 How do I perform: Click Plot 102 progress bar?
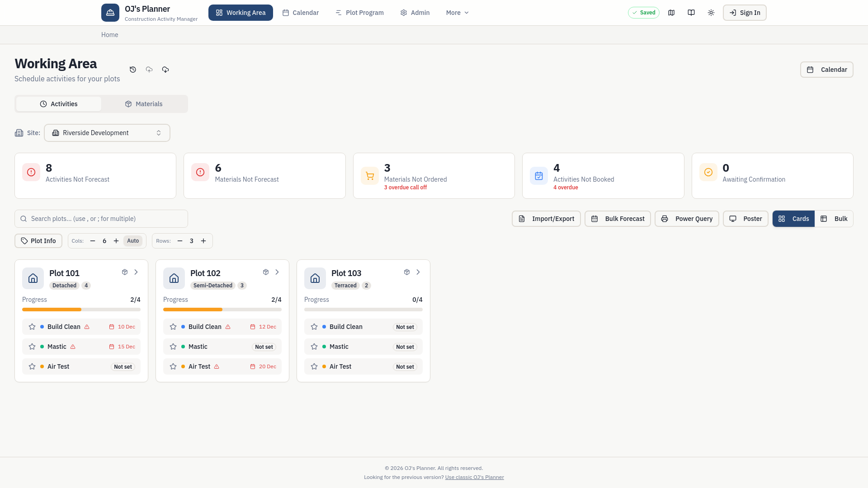(x=222, y=310)
